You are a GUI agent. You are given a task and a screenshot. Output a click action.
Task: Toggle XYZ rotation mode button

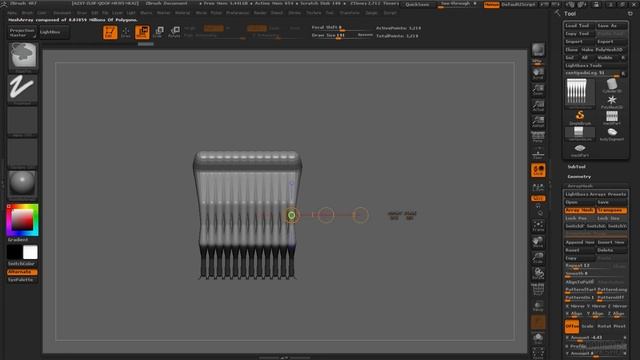pyautogui.click(x=538, y=198)
